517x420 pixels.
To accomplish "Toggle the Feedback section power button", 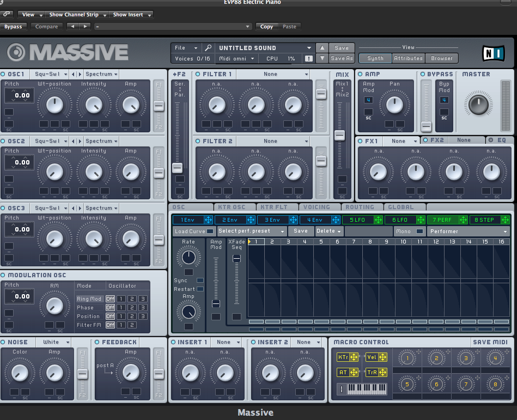I will [x=98, y=342].
